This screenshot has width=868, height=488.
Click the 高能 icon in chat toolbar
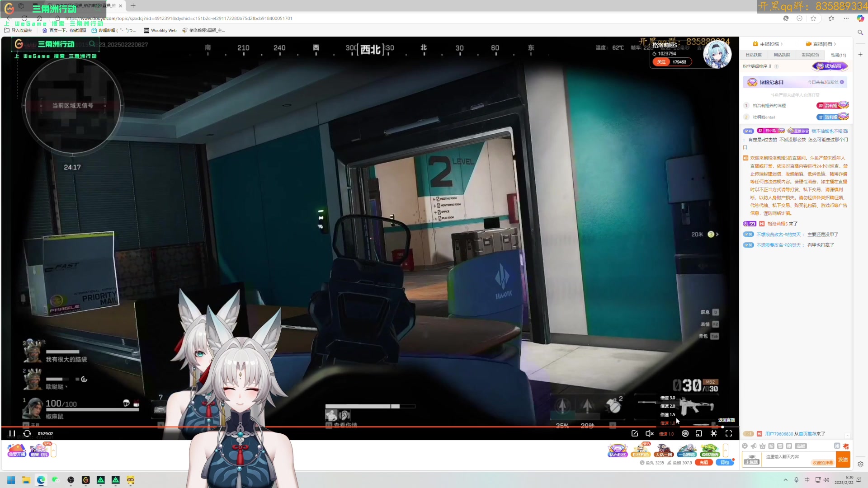tap(801, 446)
